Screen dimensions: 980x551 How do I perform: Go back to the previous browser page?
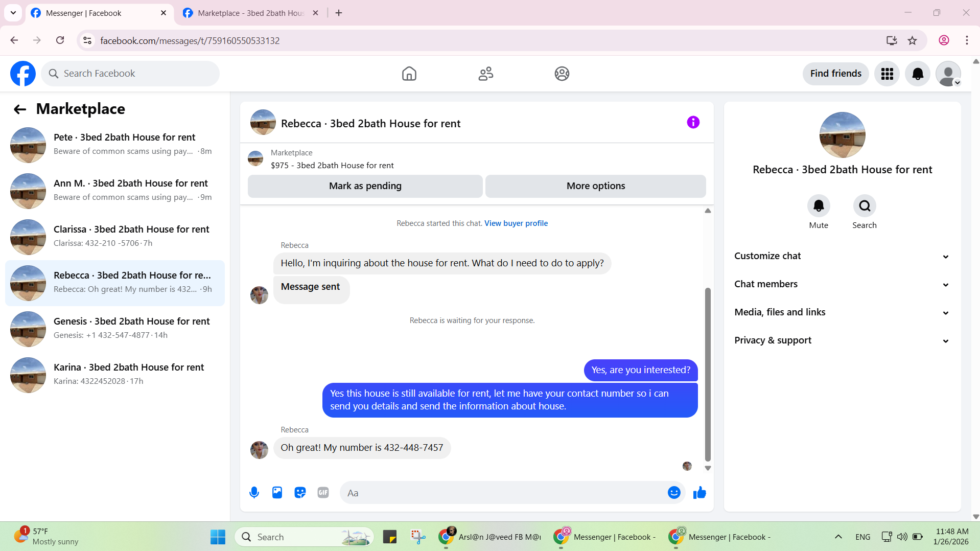pyautogui.click(x=14, y=40)
